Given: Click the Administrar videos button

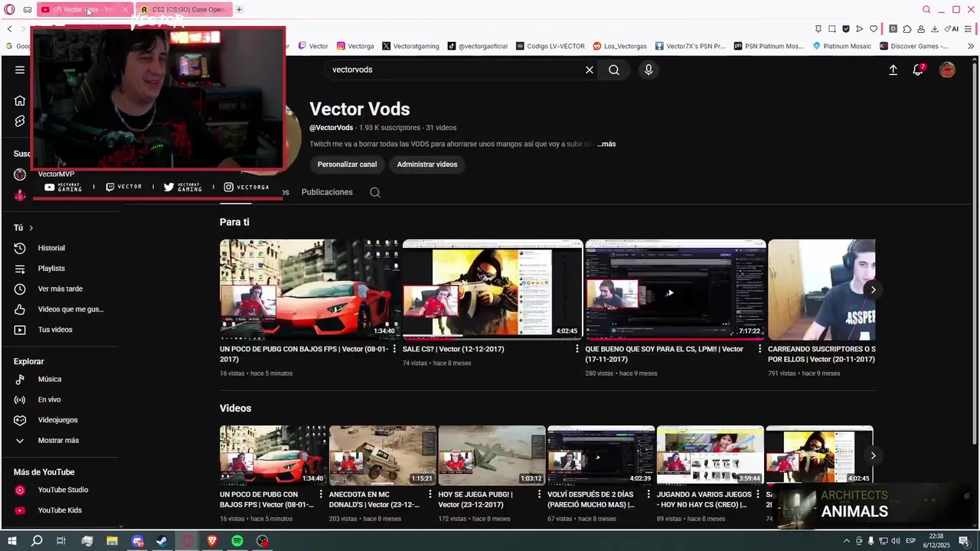Looking at the screenshot, I should point(427,165).
